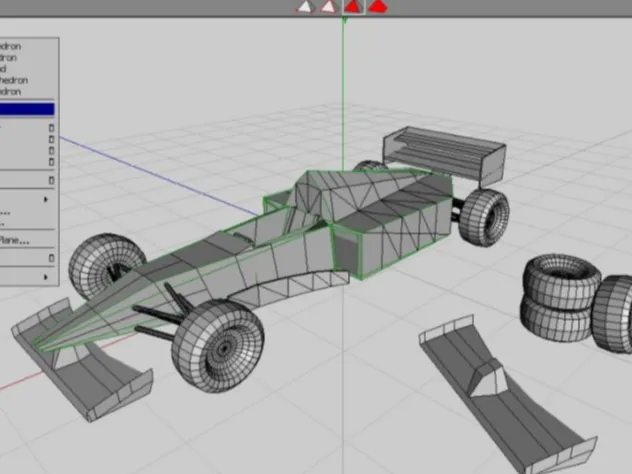This screenshot has width=632, height=474.
Task: Switch to body selection mode icon
Action: (x=378, y=7)
